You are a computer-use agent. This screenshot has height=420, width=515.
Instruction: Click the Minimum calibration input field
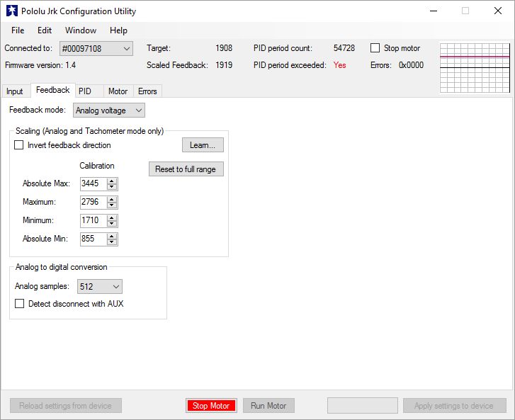[x=94, y=220]
